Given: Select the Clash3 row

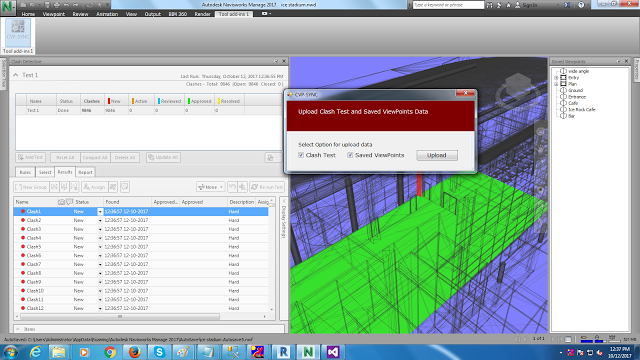Looking at the screenshot, I should [141, 229].
